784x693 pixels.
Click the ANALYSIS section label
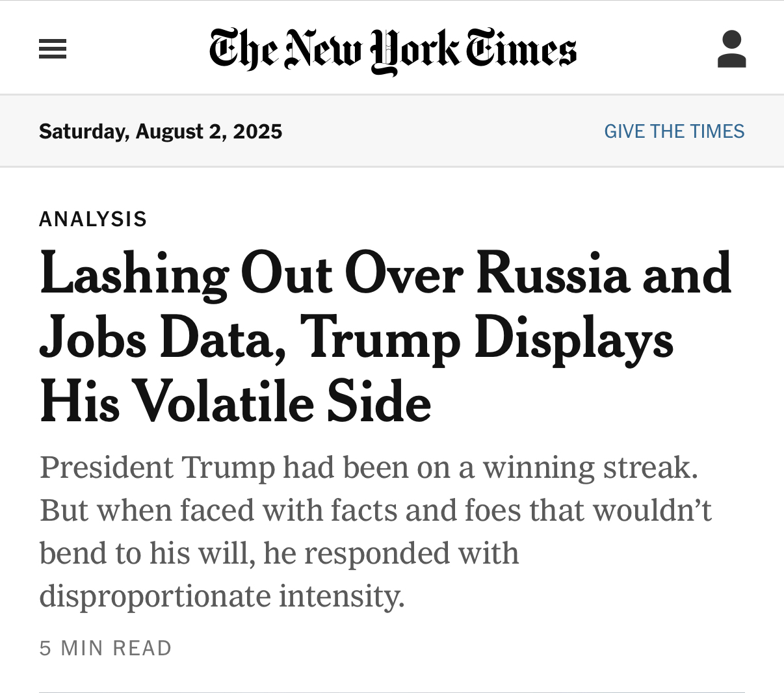click(x=93, y=219)
